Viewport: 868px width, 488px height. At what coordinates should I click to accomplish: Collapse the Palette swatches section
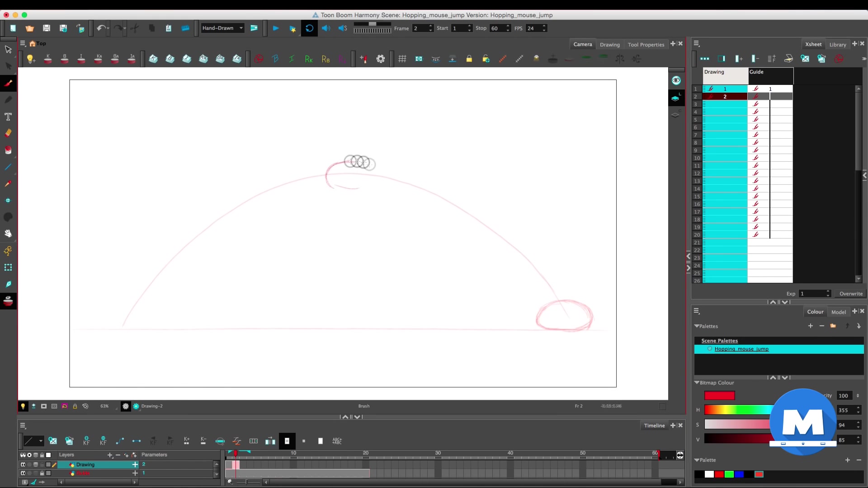tap(697, 460)
